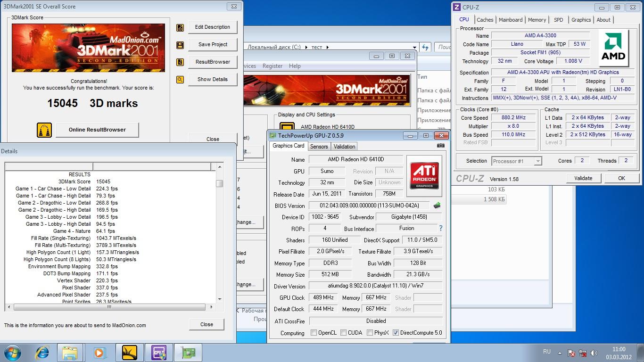Toggle the PhysX checkbox in GPU-Z
This screenshot has height=362, width=644.
click(x=369, y=333)
